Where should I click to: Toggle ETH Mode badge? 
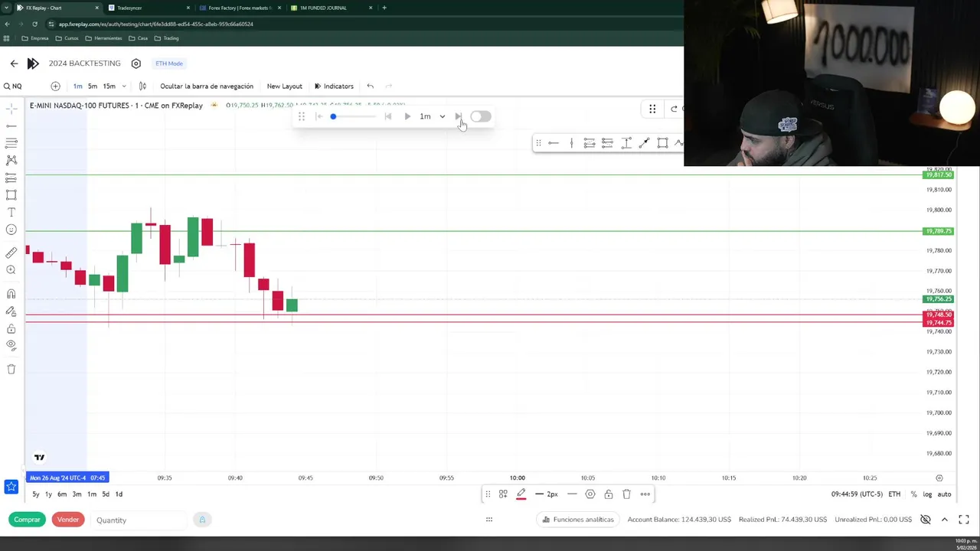169,64
